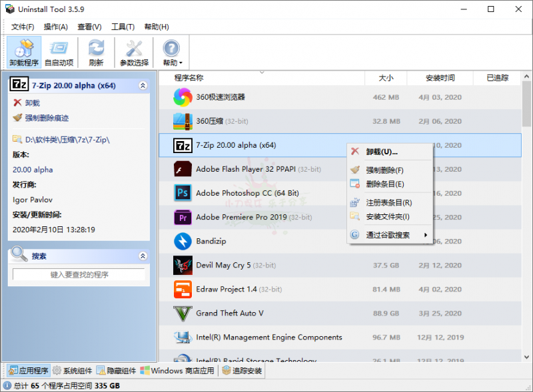Viewport: 533px width, 392px height.
Task: Click the Devil May Cry 5 icon
Action: tap(183, 266)
